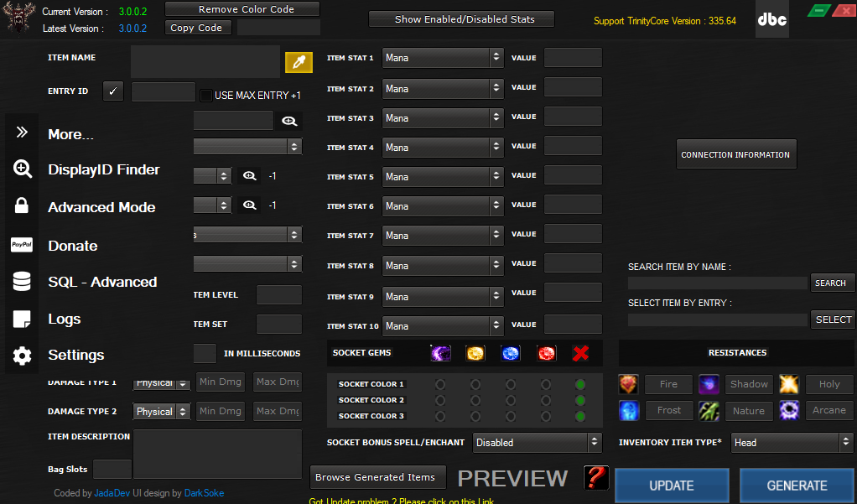This screenshot has height=504, width=857.
Task: Select the yellow gem socket icon
Action: 475,353
